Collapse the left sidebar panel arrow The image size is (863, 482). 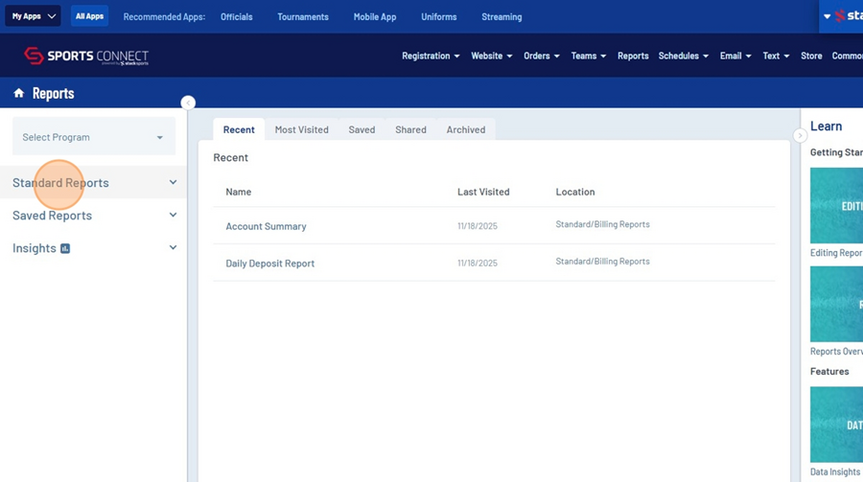pyautogui.click(x=188, y=103)
